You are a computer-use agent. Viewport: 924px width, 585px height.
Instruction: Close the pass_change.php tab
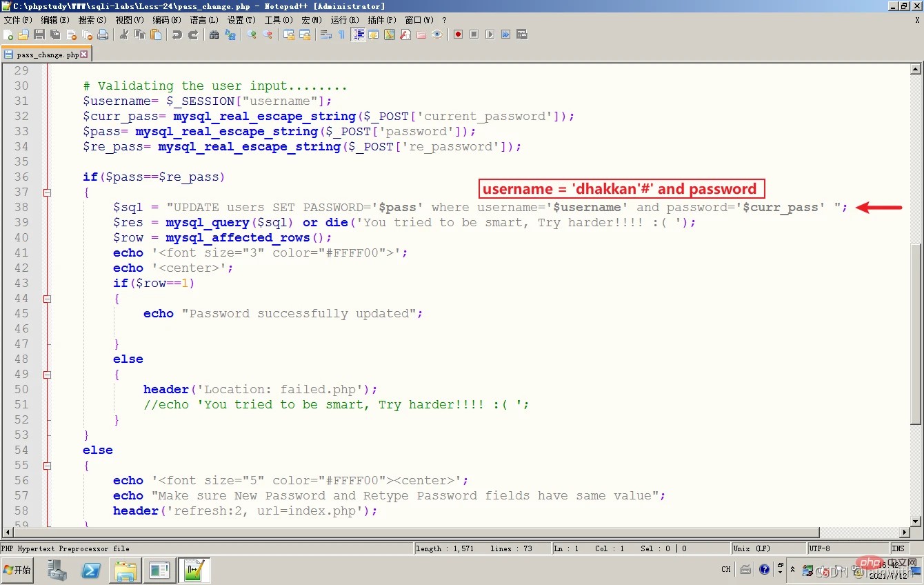84,54
